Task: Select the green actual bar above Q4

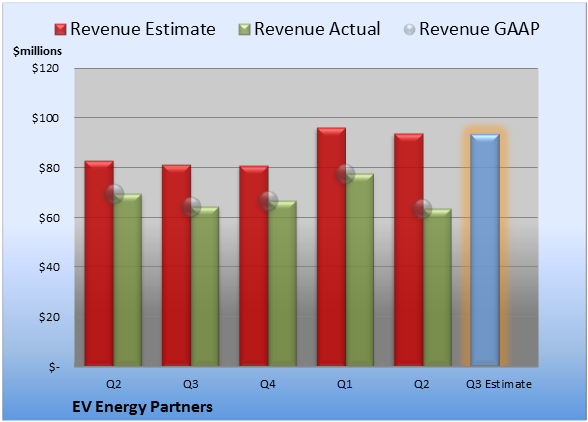Action: click(x=282, y=284)
